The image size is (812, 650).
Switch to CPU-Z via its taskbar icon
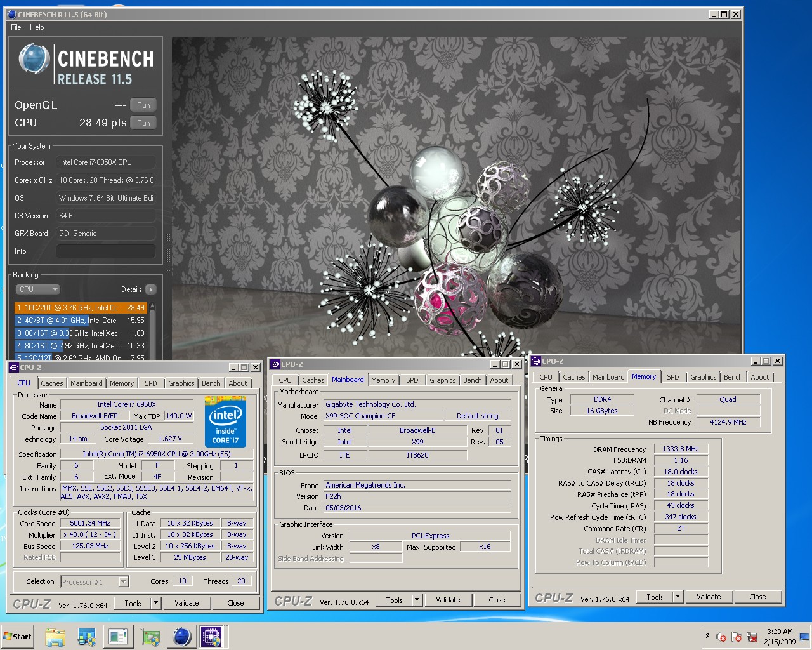click(x=211, y=637)
